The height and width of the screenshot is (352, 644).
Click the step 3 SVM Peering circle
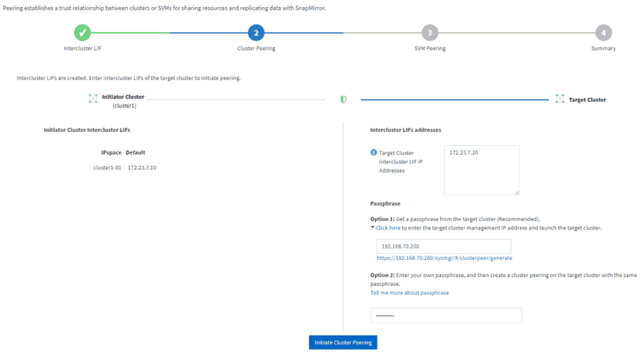point(429,32)
